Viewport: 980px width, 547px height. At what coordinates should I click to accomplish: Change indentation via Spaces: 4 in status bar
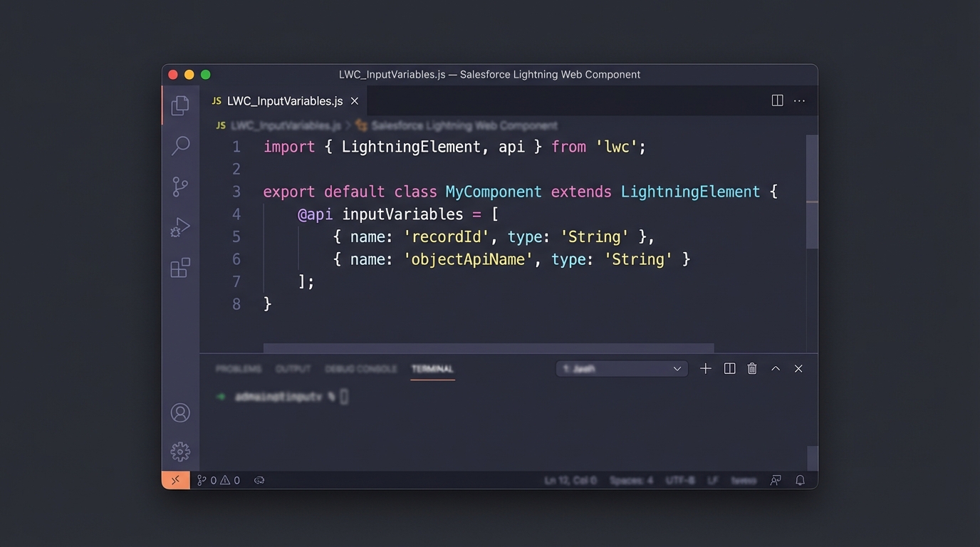pos(631,480)
